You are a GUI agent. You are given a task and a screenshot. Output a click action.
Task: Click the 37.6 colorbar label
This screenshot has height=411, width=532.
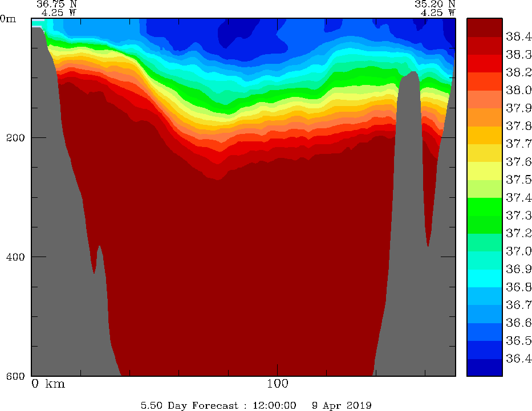(519, 162)
